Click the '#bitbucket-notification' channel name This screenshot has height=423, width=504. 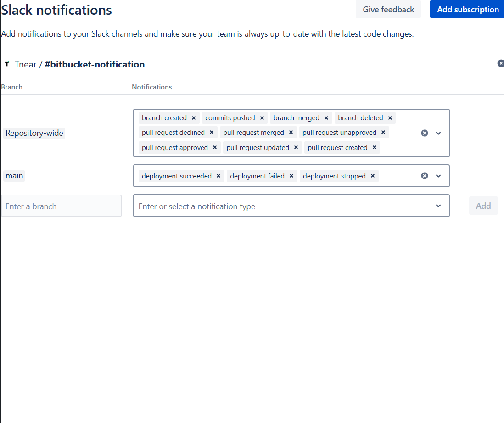[x=95, y=64]
